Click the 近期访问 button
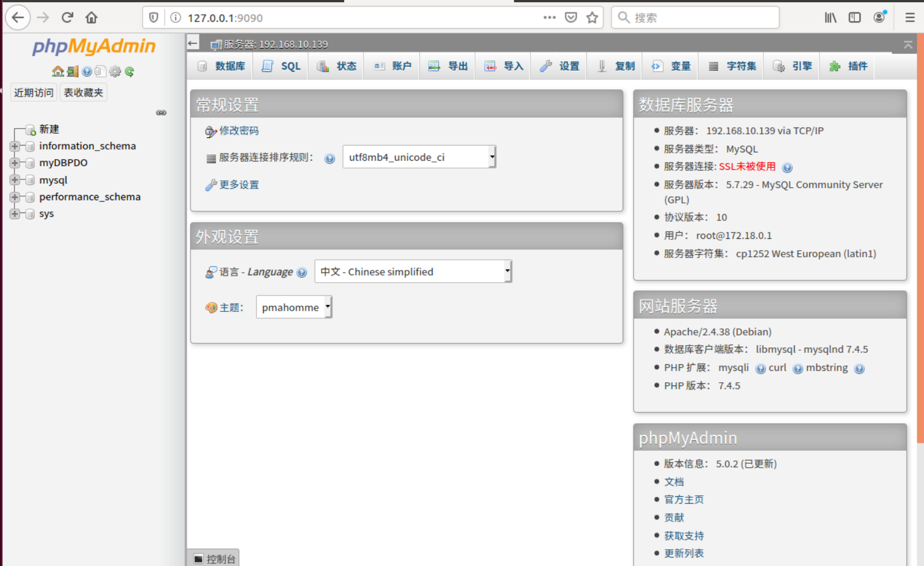The image size is (924, 566). point(34,93)
